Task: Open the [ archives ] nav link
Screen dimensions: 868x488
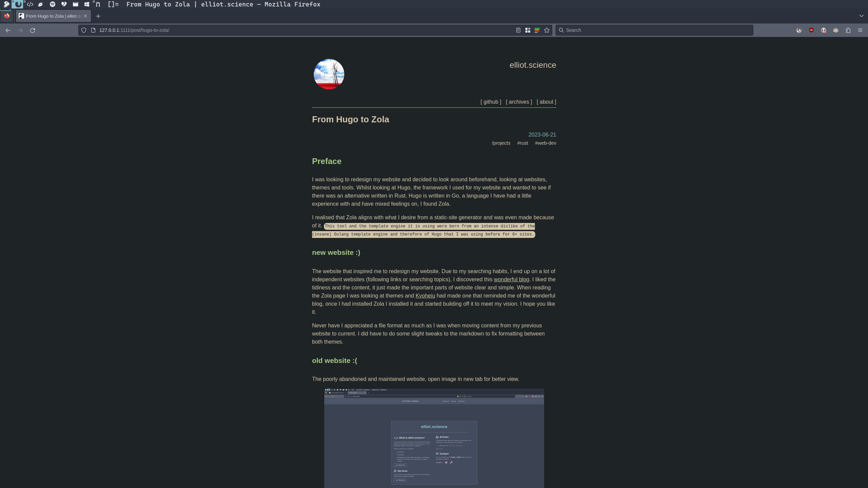Action: (x=519, y=102)
